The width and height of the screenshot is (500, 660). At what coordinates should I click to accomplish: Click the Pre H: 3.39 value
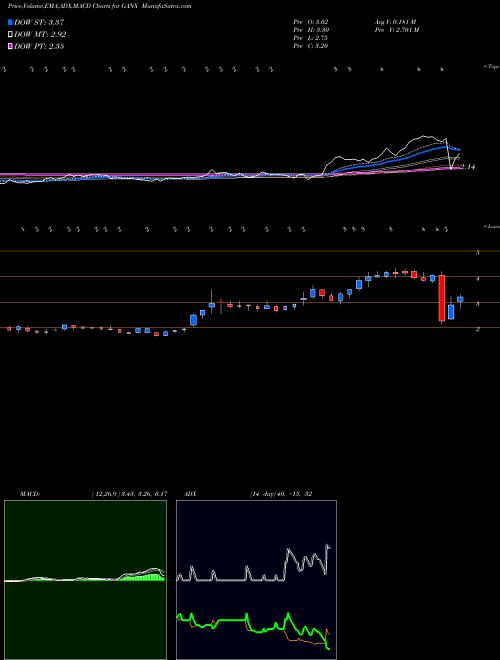point(311,30)
